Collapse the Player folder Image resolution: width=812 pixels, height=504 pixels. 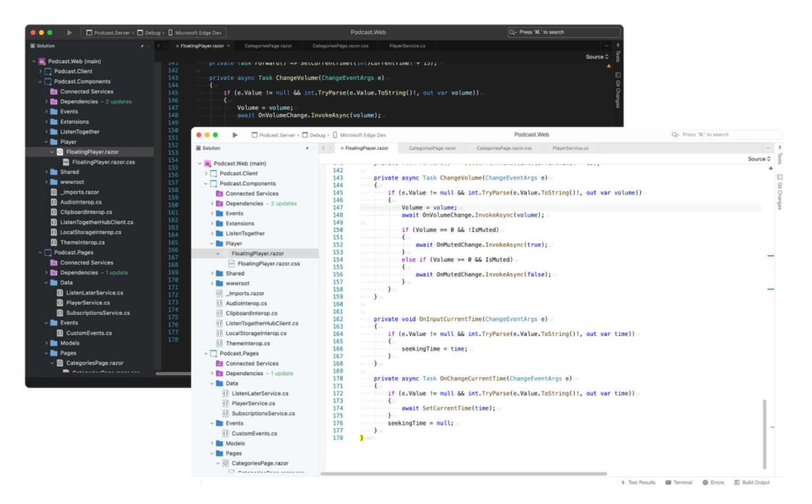tap(211, 242)
